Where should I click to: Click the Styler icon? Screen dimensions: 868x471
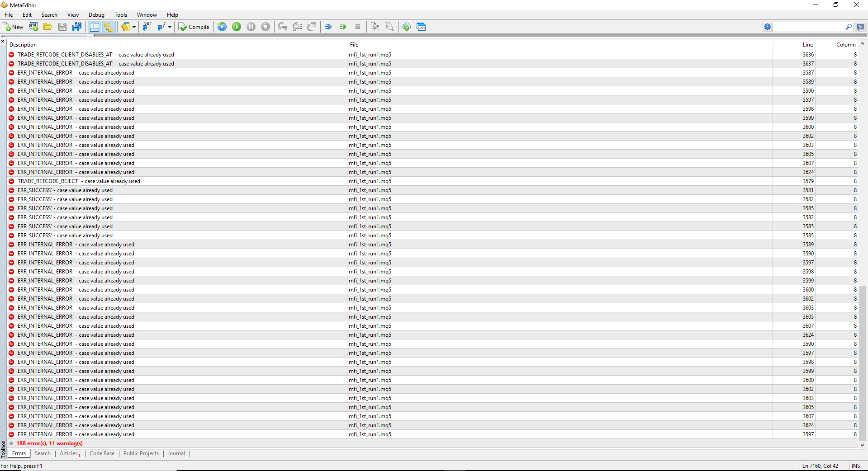[x=126, y=27]
